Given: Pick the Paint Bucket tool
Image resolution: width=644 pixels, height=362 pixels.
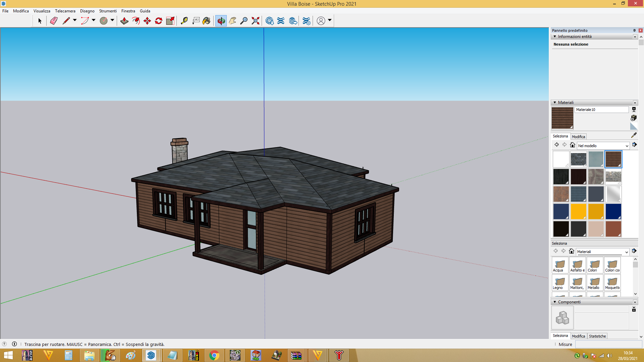Looking at the screenshot, I should point(207,21).
